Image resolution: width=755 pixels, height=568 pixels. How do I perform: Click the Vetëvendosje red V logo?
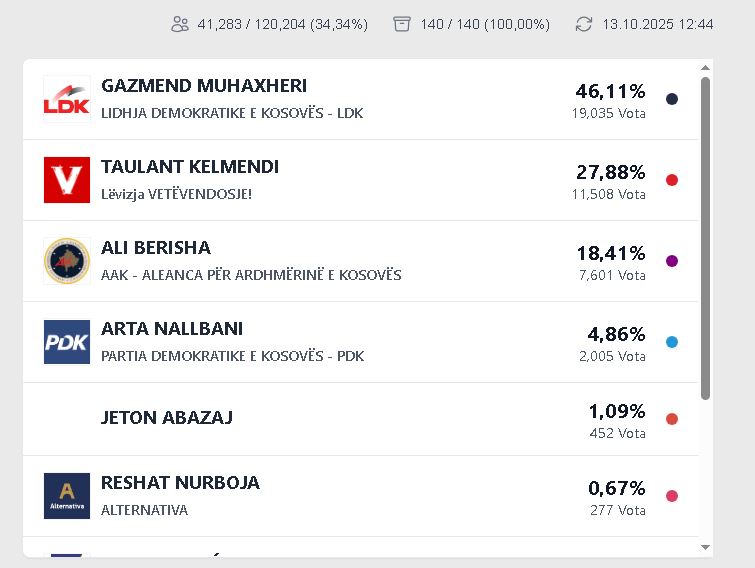coord(67,180)
